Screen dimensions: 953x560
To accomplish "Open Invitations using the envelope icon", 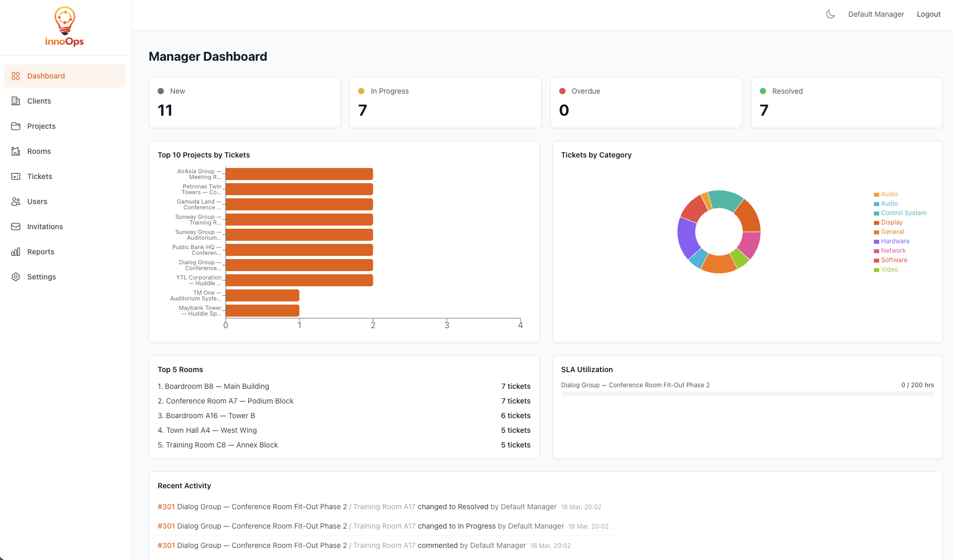I will [x=16, y=226].
